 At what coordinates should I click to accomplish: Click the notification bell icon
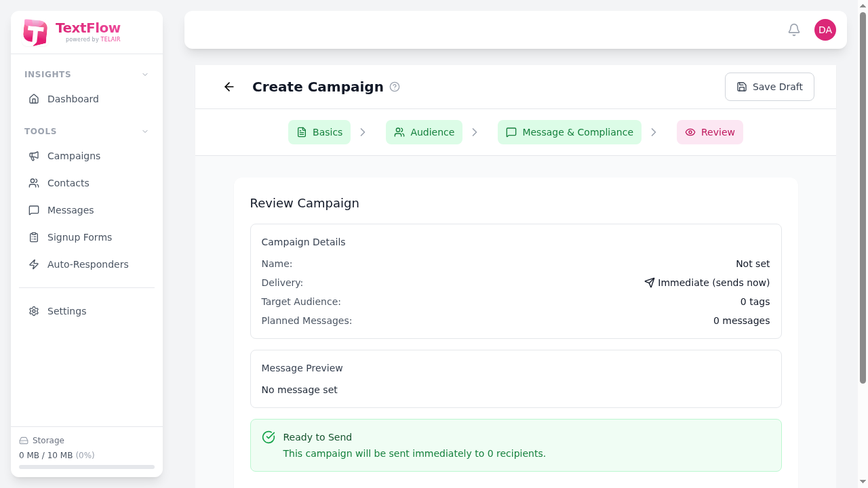click(793, 30)
